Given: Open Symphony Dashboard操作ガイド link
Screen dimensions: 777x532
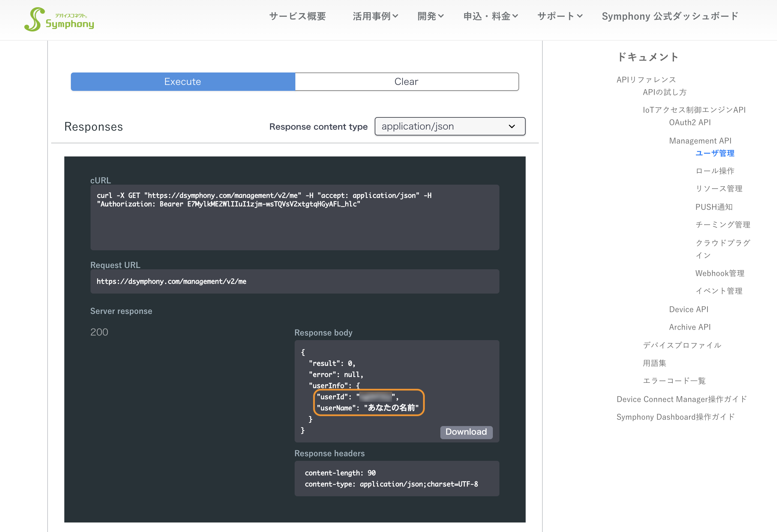Looking at the screenshot, I should coord(675,417).
